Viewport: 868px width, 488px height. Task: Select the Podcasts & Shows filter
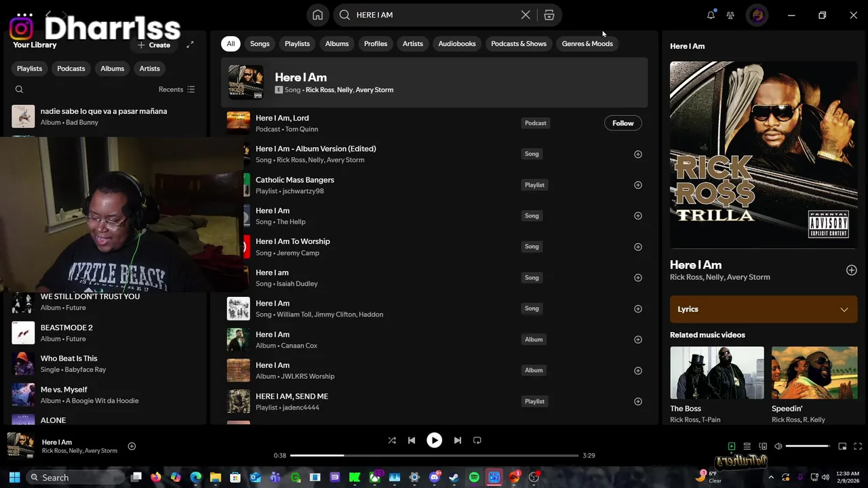tap(519, 44)
